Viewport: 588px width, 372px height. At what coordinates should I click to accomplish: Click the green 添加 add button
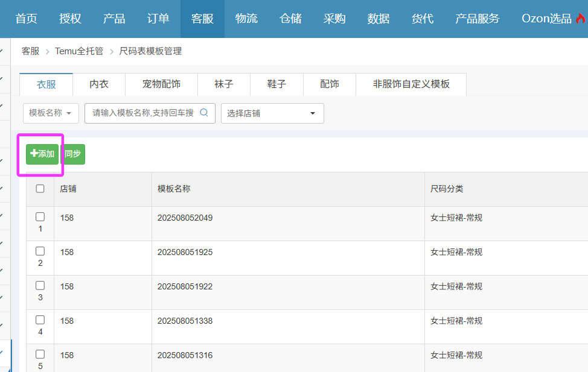[x=42, y=154]
